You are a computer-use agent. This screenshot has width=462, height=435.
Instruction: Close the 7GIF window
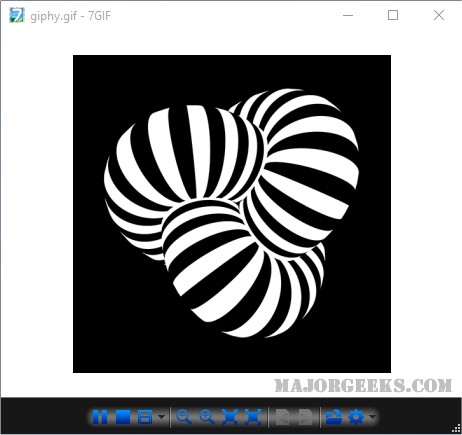439,15
